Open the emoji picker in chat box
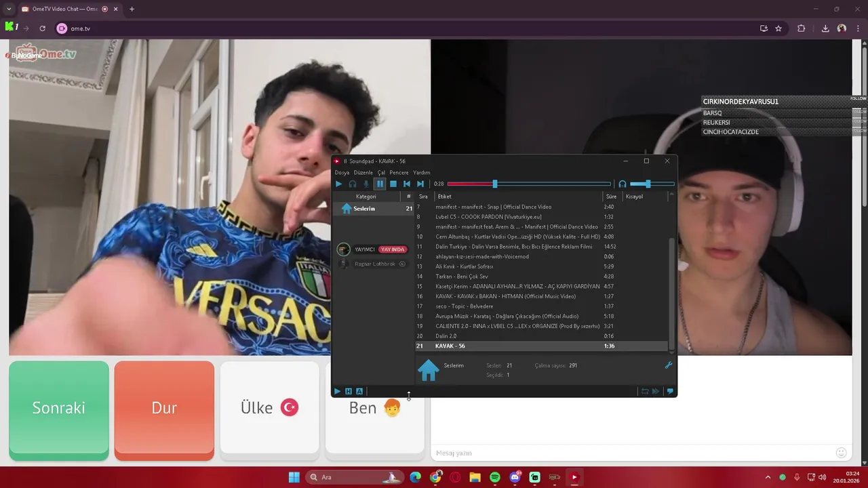Viewport: 868px width, 488px height. [841, 453]
